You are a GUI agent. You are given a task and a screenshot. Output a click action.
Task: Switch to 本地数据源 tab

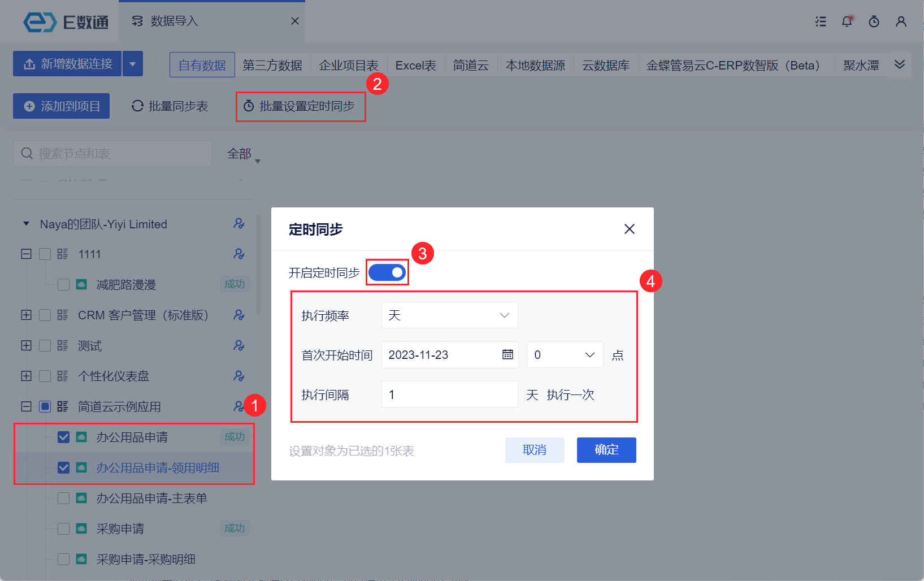coord(535,65)
